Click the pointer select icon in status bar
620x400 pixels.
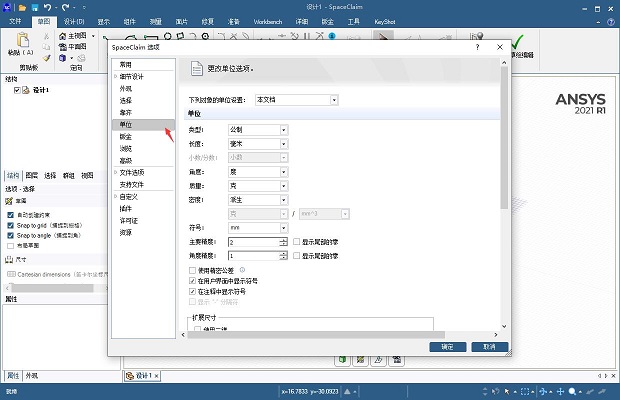coord(507,391)
